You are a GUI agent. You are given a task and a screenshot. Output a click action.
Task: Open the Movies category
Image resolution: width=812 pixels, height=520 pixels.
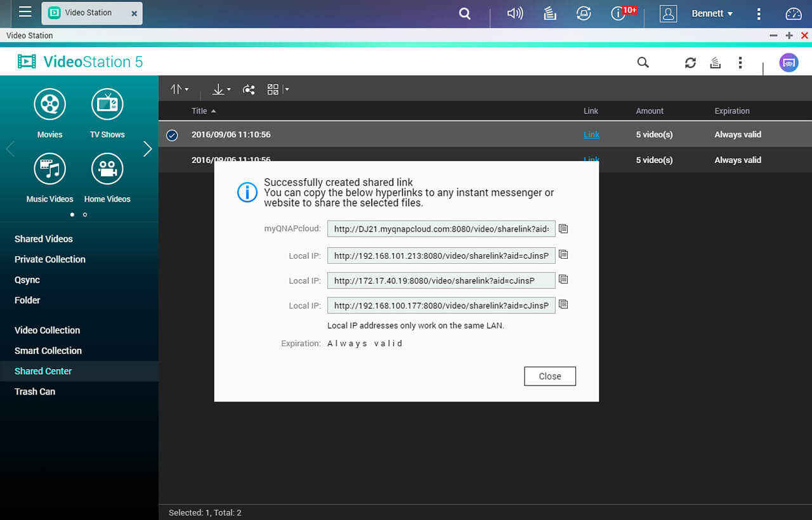[x=49, y=113]
